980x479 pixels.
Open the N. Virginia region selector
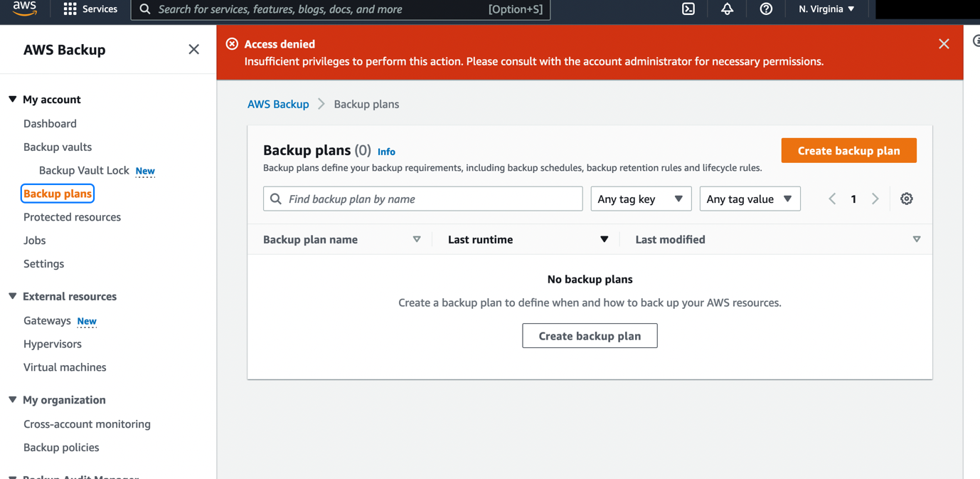[825, 9]
